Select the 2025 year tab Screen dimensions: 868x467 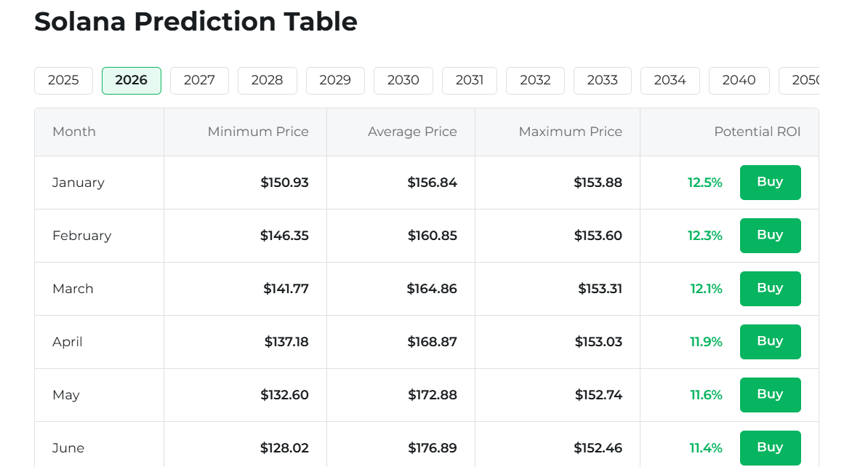coord(63,81)
